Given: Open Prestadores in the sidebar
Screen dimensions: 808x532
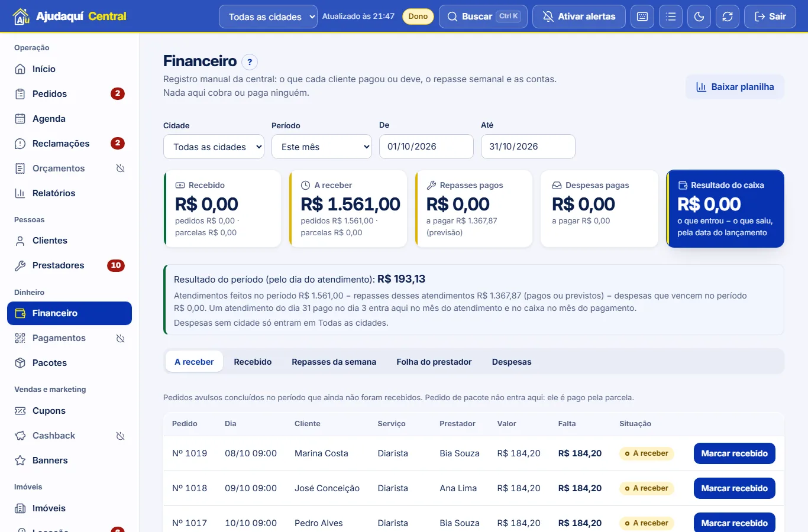Looking at the screenshot, I should (69, 265).
